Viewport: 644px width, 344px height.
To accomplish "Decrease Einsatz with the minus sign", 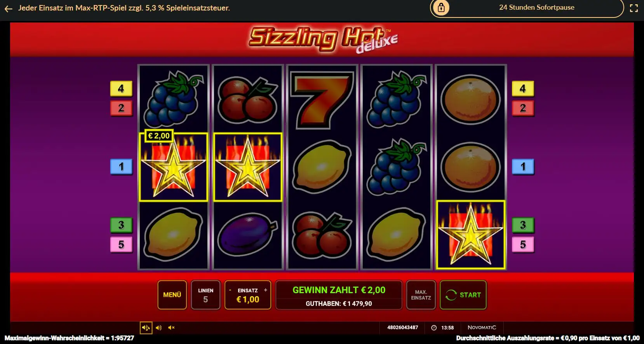I will coord(230,290).
